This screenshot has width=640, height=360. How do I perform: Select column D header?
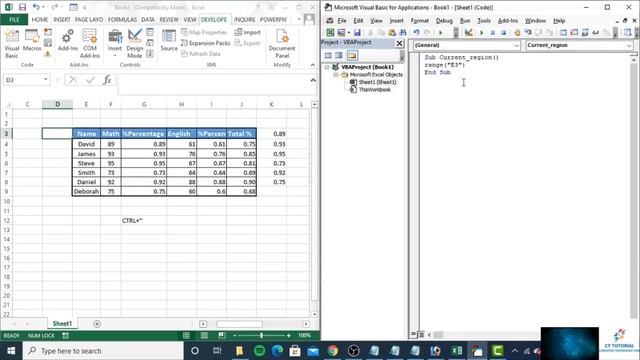tap(58, 104)
